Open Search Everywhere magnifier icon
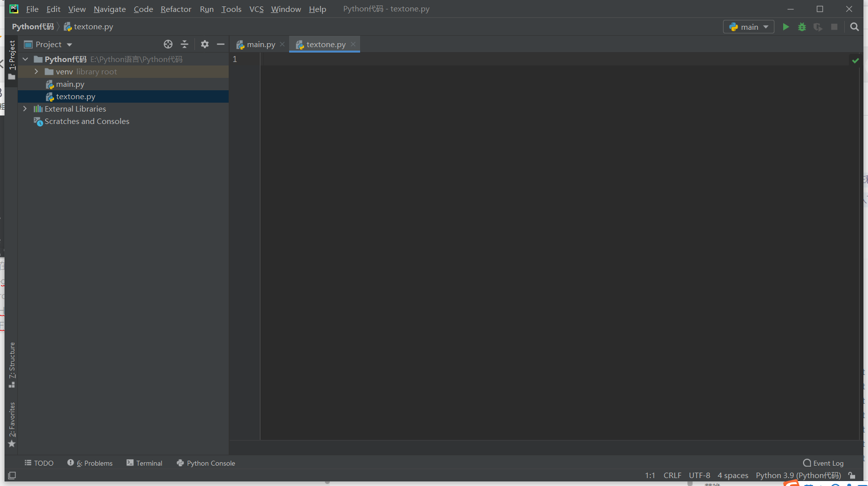The height and width of the screenshot is (486, 868). pos(854,27)
